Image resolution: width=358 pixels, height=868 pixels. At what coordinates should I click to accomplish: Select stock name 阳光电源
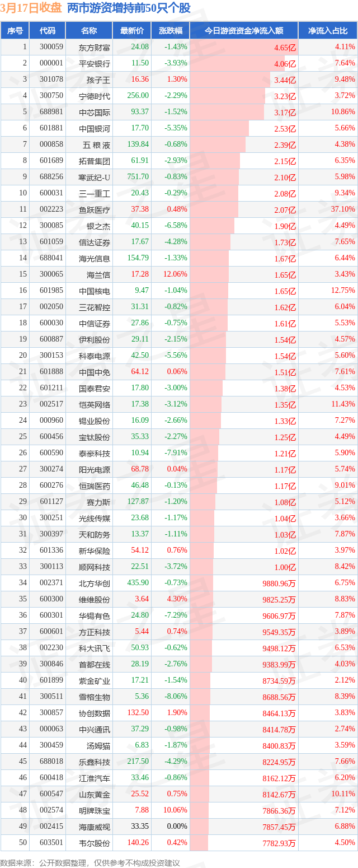click(x=95, y=469)
